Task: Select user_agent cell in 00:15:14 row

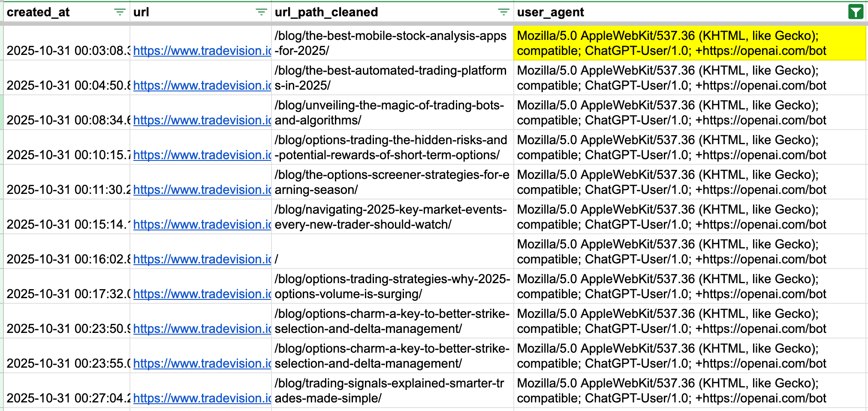Action: (690, 217)
